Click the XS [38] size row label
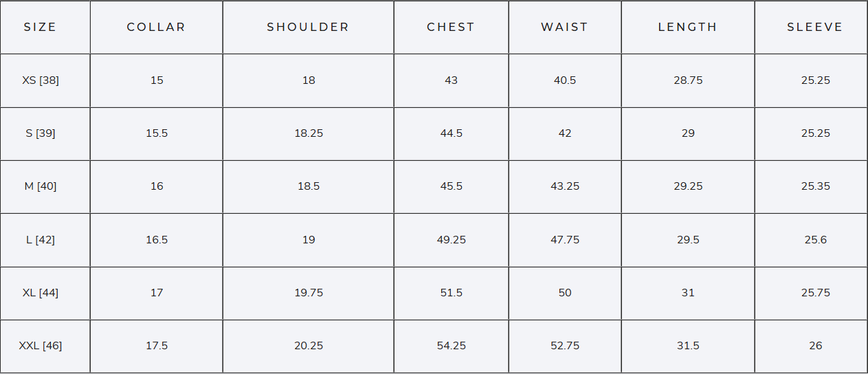 [41, 80]
